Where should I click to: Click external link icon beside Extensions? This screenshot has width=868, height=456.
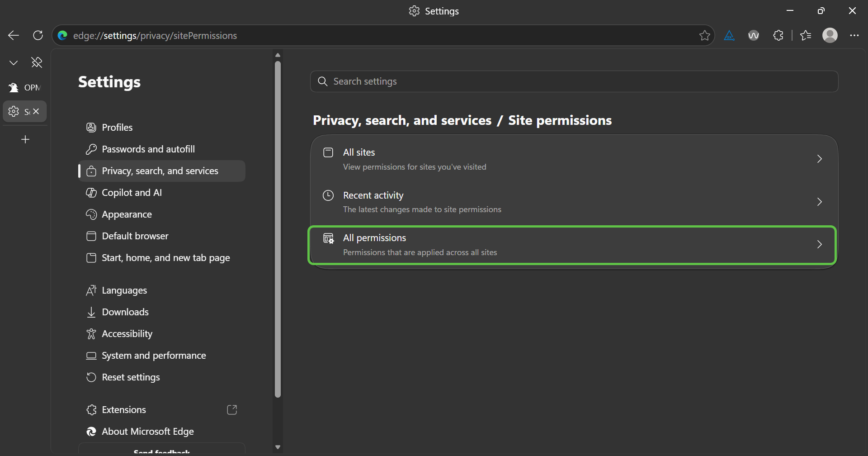click(232, 410)
